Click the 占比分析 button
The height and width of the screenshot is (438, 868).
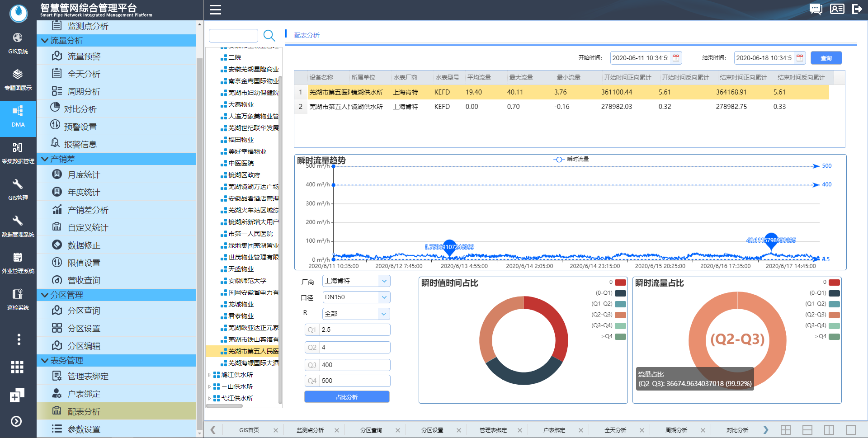347,397
